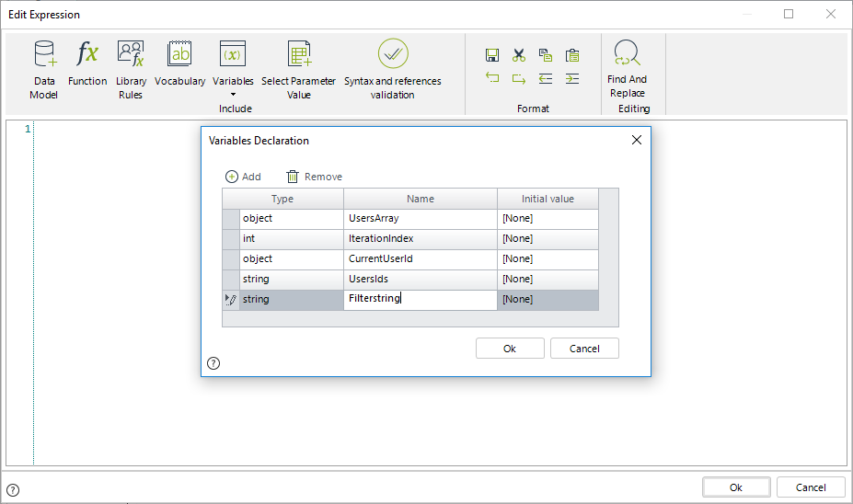Select IterationIndex row via row header

pos(231,239)
